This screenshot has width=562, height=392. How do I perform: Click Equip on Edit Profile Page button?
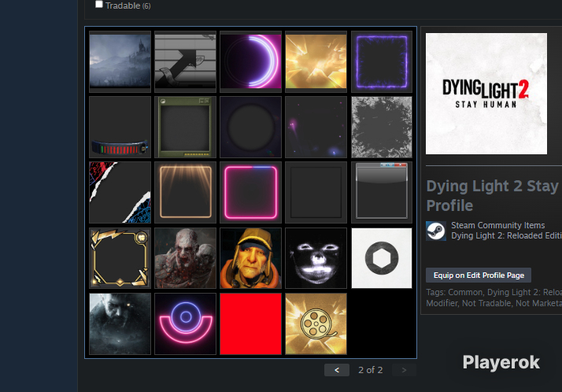[479, 276]
